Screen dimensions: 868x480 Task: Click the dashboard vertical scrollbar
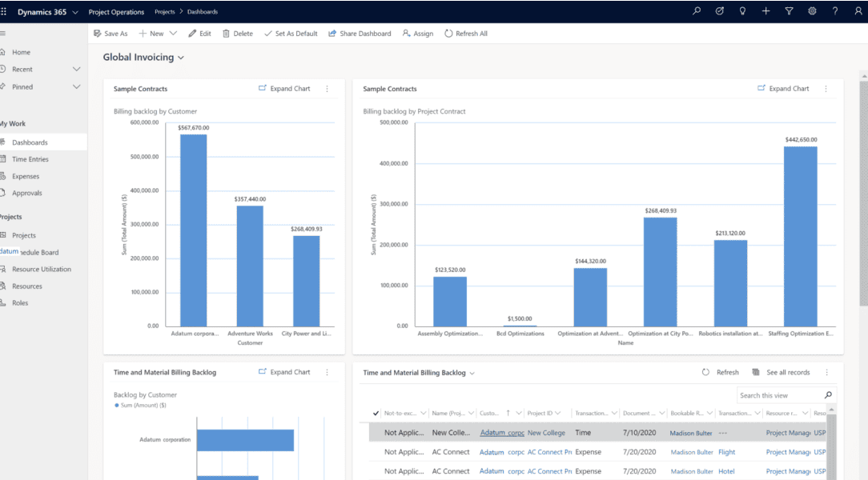(x=863, y=194)
